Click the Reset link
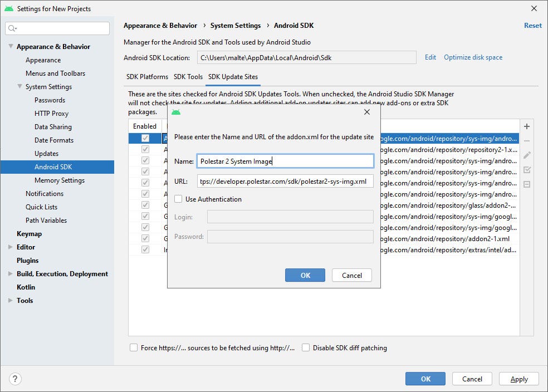The width and height of the screenshot is (548, 392). [x=532, y=26]
